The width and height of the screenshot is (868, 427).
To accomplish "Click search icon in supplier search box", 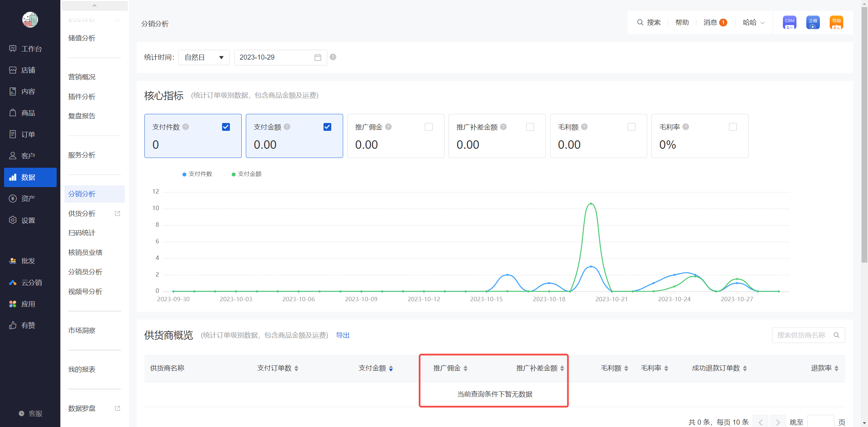I will coord(836,335).
